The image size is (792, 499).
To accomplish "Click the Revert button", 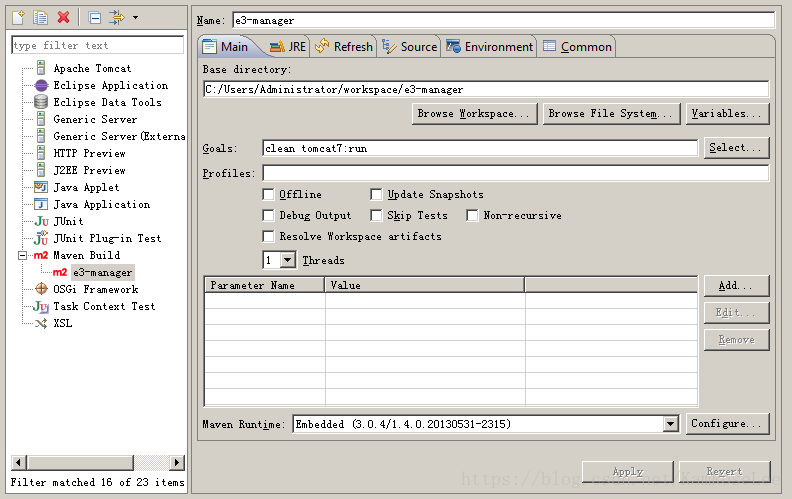I will point(724,472).
